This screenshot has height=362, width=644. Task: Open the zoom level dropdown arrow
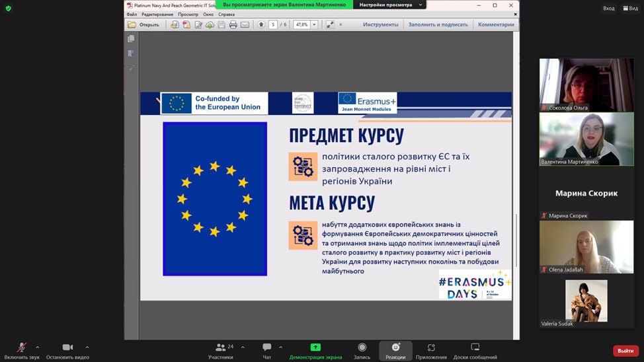[314, 24]
